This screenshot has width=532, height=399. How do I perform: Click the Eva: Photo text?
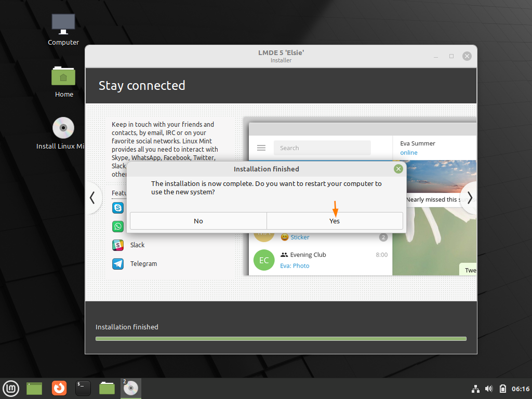[295, 265]
